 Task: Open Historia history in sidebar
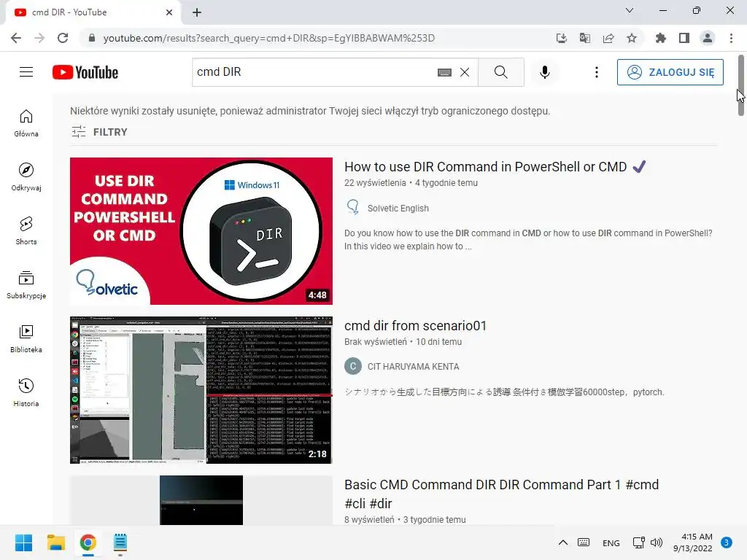26,393
